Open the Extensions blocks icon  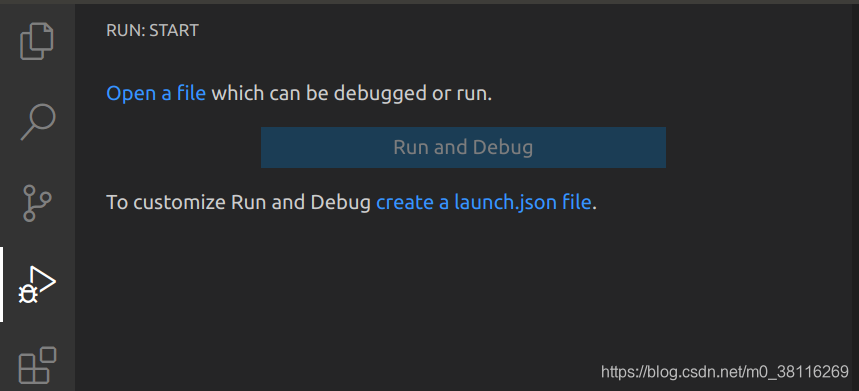pyautogui.click(x=37, y=365)
